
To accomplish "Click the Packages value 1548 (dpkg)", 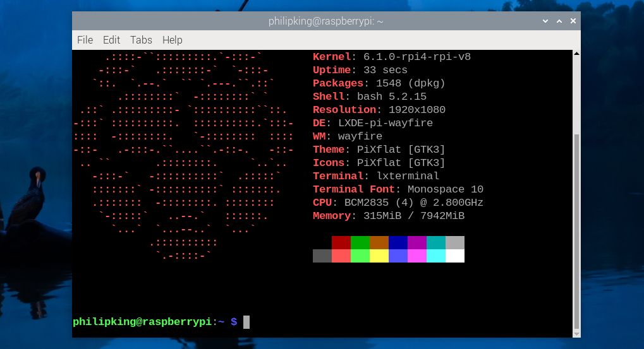I will point(410,83).
